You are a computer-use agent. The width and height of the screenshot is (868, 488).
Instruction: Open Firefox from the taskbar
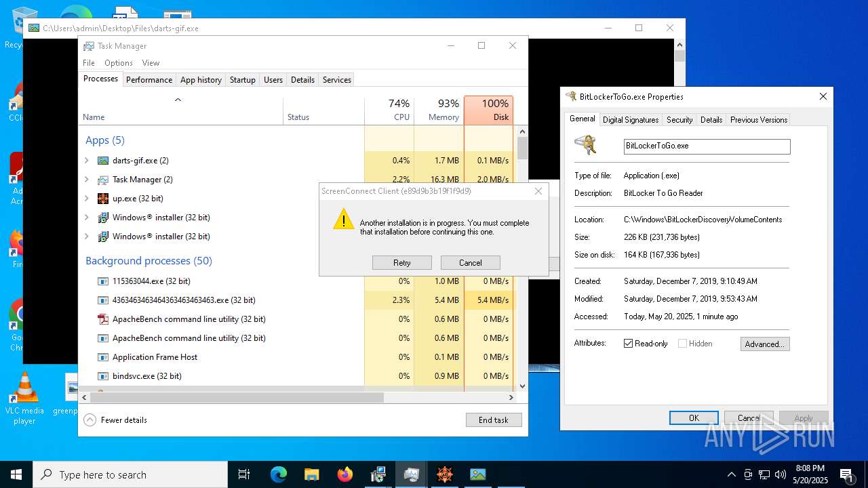pyautogui.click(x=345, y=474)
